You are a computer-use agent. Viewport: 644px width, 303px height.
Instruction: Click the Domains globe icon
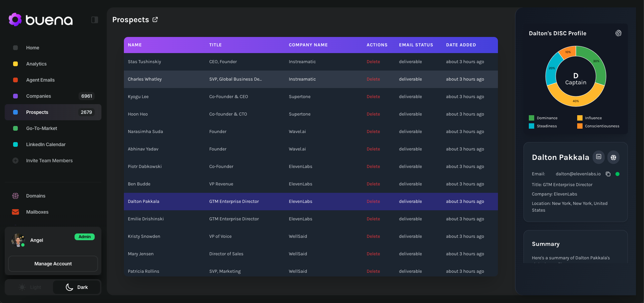(x=15, y=196)
